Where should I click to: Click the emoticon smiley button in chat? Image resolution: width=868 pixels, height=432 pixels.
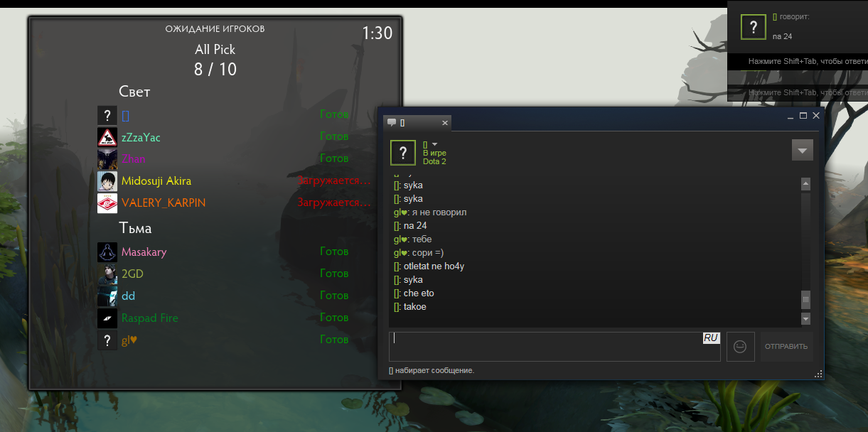740,347
